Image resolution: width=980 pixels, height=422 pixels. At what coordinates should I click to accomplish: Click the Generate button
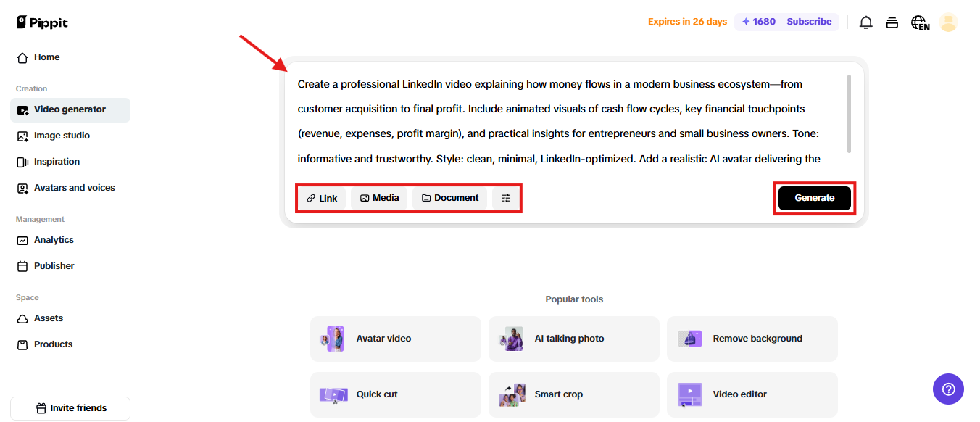point(814,197)
